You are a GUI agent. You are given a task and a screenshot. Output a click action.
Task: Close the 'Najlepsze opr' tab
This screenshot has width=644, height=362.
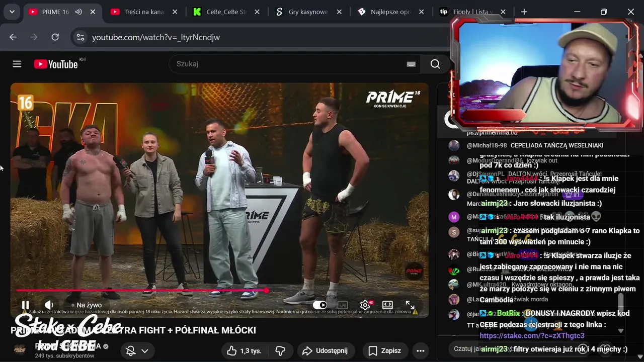(422, 12)
